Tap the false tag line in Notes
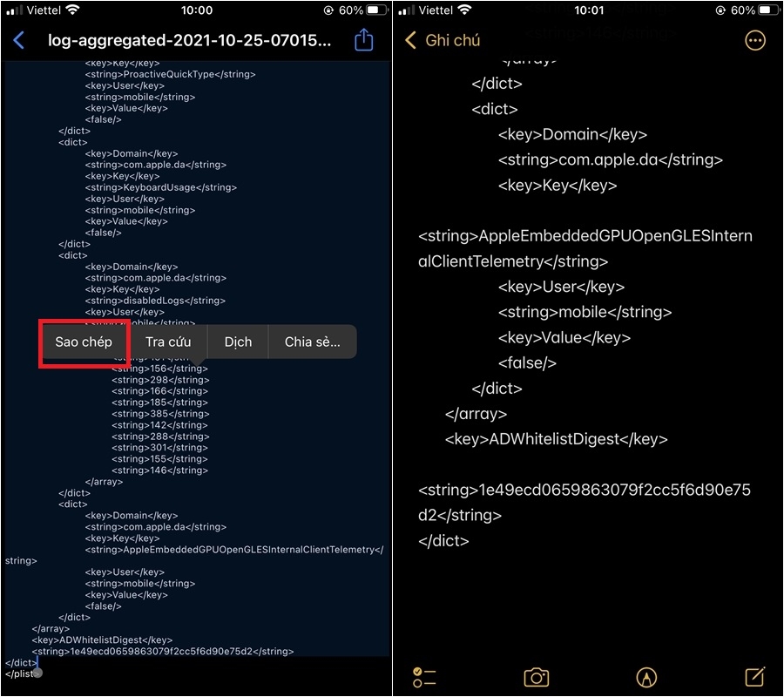 click(527, 363)
